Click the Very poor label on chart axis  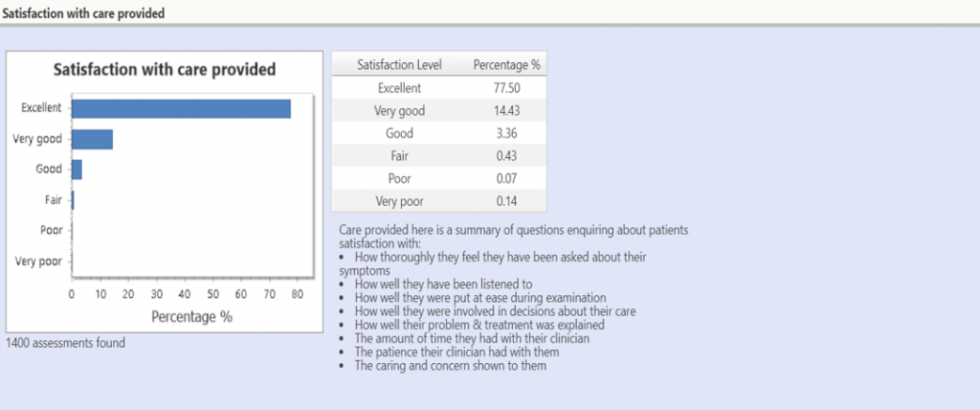[x=38, y=261]
